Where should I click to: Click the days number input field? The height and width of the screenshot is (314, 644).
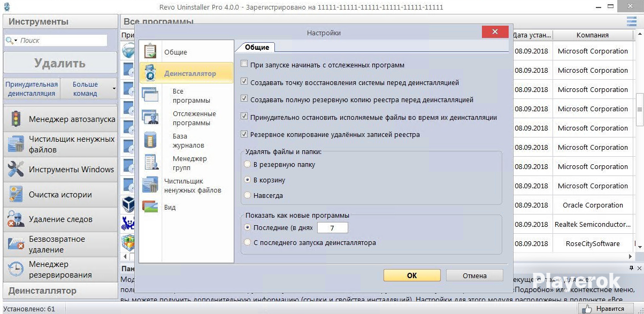[332, 228]
